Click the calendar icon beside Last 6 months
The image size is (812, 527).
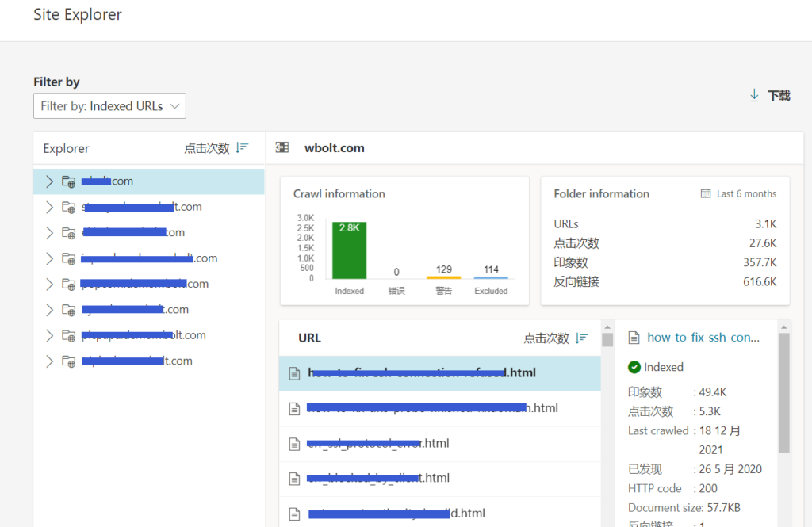tap(706, 193)
